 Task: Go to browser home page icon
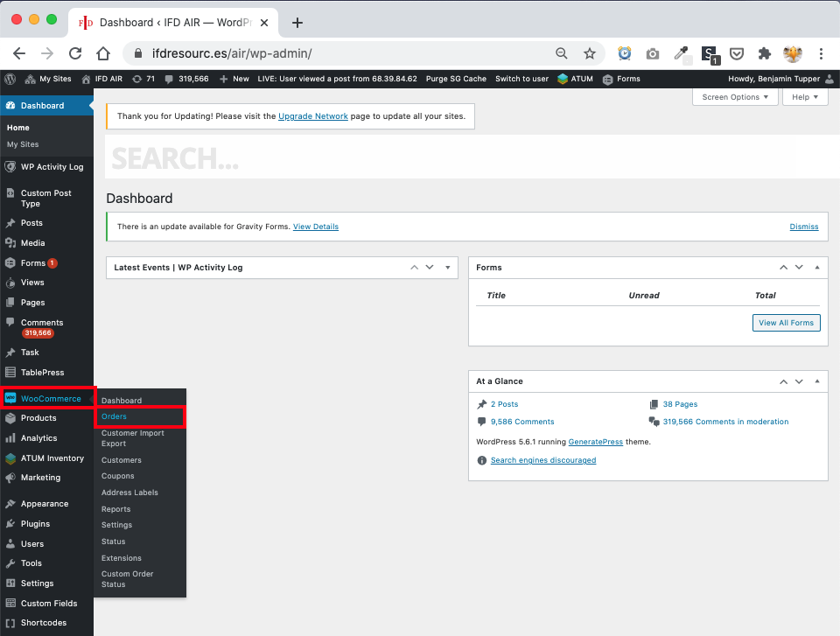(103, 53)
